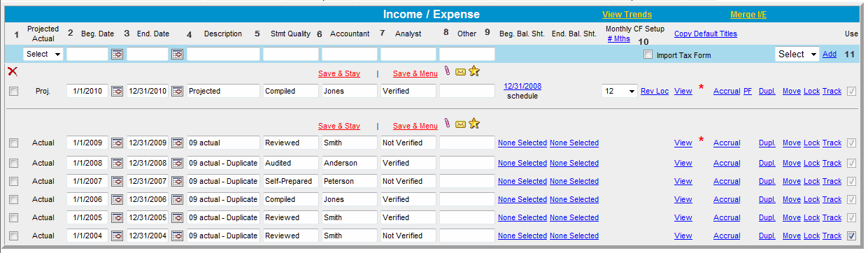Open calendar icon beside 1/1/2006 date

[x=118, y=199]
